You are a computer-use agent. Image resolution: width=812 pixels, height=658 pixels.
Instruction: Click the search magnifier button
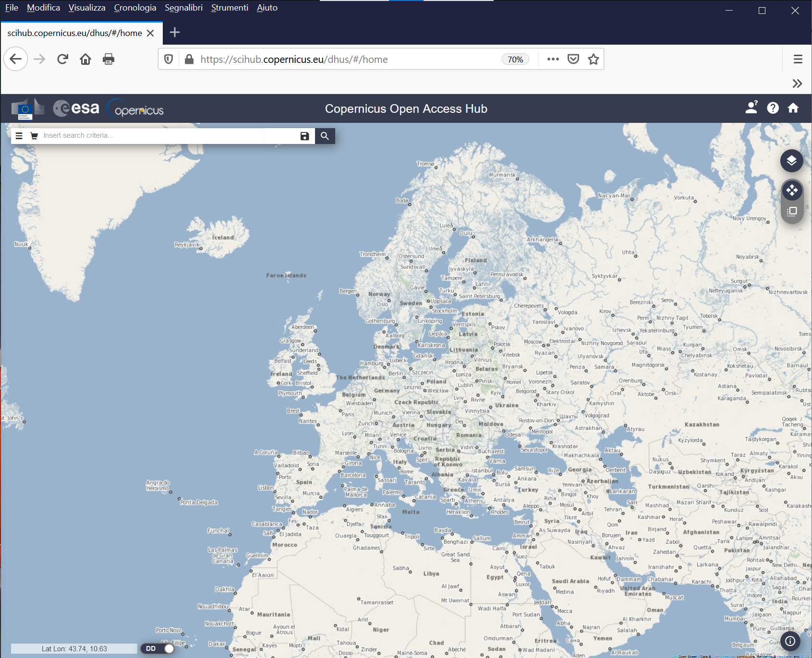(325, 136)
